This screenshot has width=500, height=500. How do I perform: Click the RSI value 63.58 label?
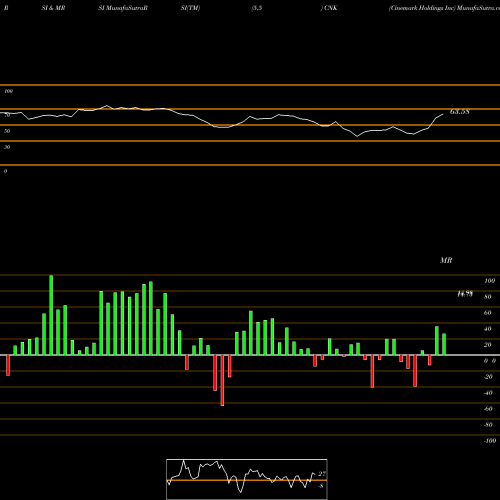tap(460, 112)
